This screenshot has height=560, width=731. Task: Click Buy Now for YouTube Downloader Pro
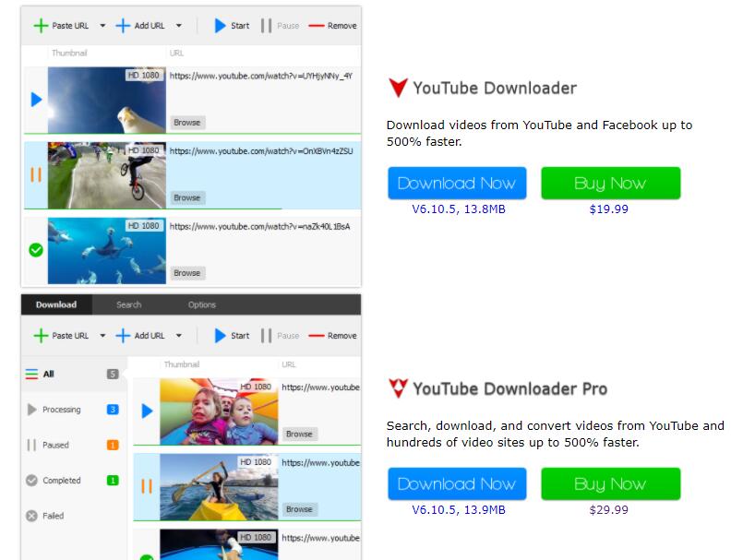click(610, 484)
